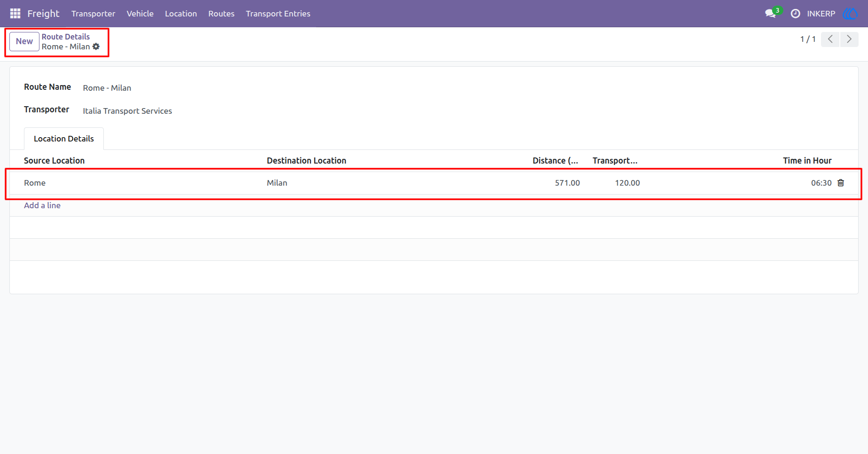The height and width of the screenshot is (454, 868).
Task: Open the gear actions menu beside Rome - Milan
Action: 96,47
